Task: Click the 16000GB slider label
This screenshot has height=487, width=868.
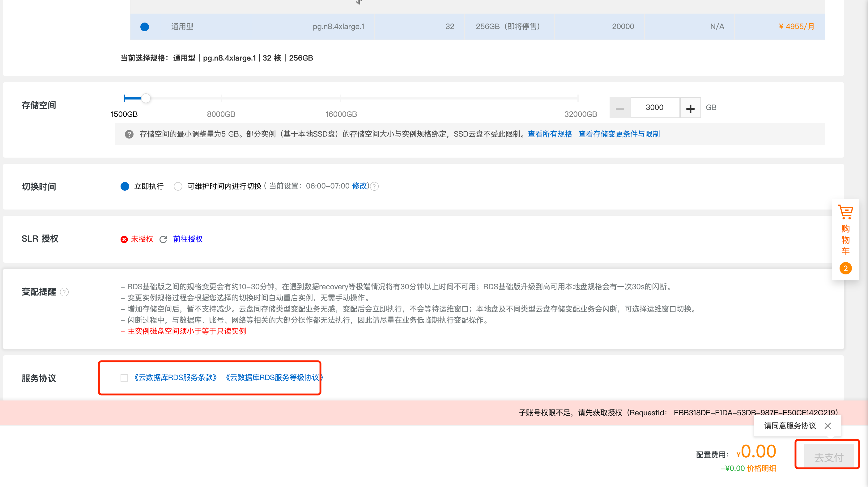Action: [x=341, y=114]
